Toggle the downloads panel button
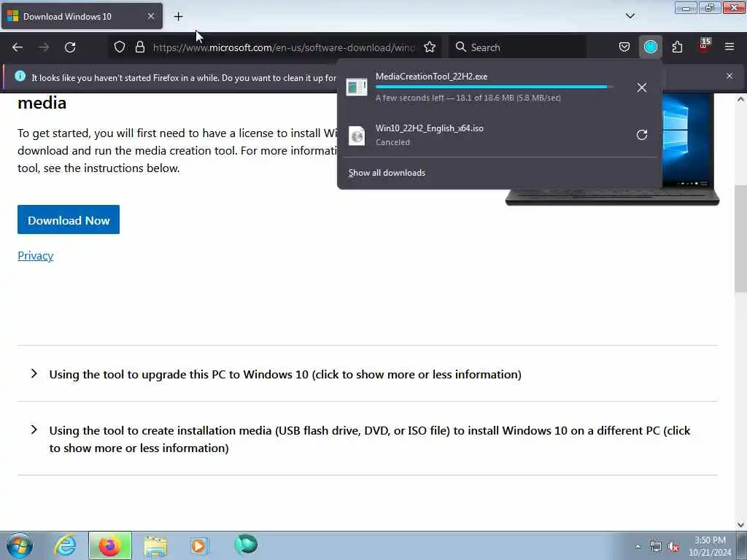This screenshot has width=747, height=560. coord(650,47)
